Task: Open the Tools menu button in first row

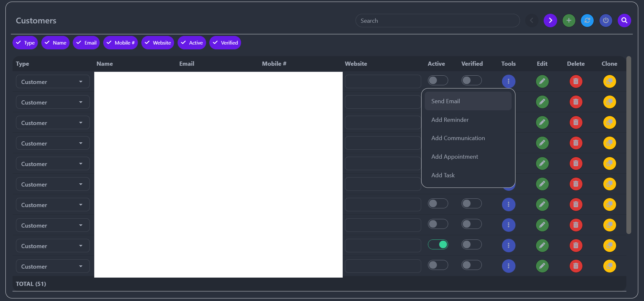Action: (508, 81)
